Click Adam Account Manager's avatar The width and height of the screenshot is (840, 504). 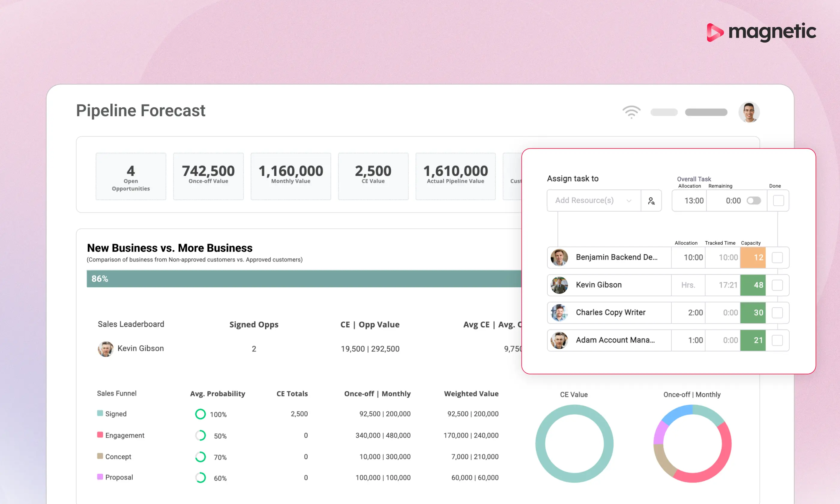click(x=559, y=340)
